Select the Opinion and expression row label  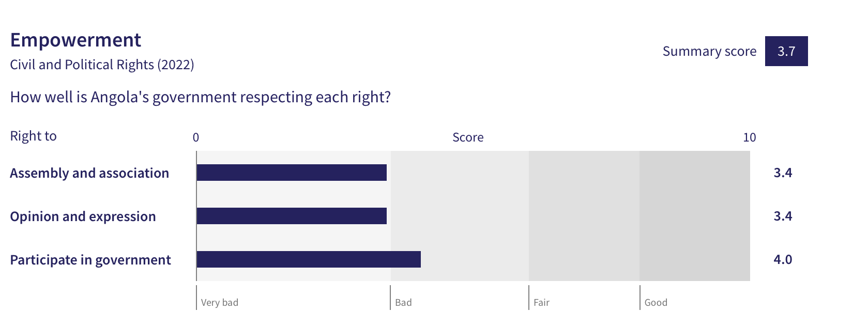83,216
